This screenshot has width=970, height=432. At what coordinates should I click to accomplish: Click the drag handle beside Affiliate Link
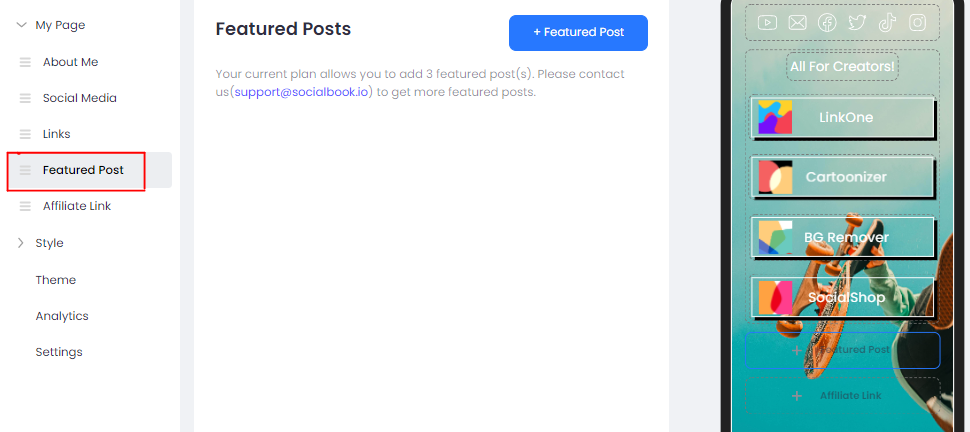click(x=25, y=206)
